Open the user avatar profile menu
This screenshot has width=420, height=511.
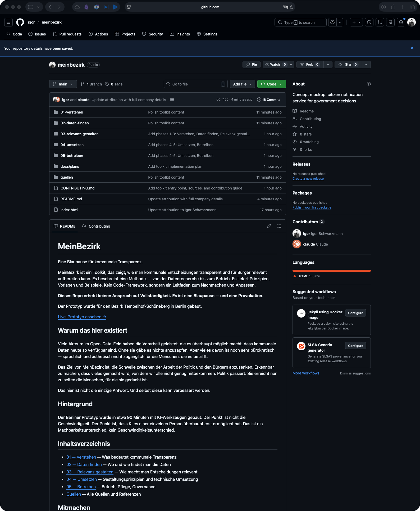click(x=412, y=22)
